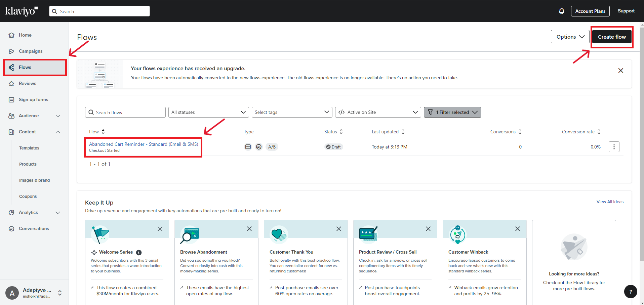Click the Welcome Series info icon
This screenshot has width=644, height=305.
pos(139,252)
